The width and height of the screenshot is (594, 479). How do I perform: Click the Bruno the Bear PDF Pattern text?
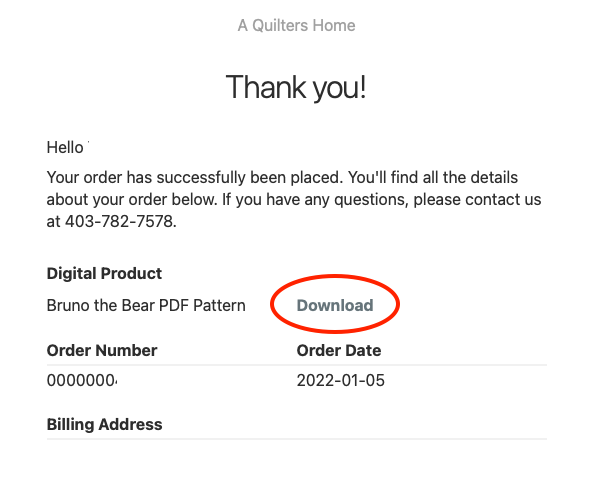tap(146, 305)
